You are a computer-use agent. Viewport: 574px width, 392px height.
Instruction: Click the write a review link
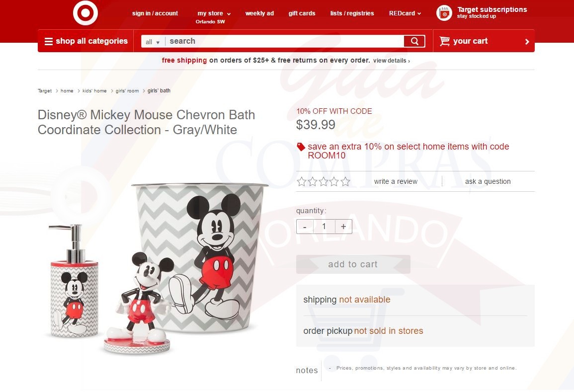[396, 181]
